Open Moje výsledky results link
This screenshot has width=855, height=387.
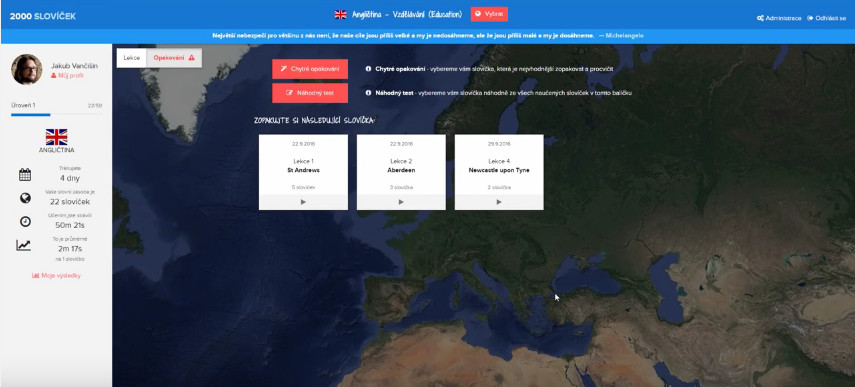point(56,276)
